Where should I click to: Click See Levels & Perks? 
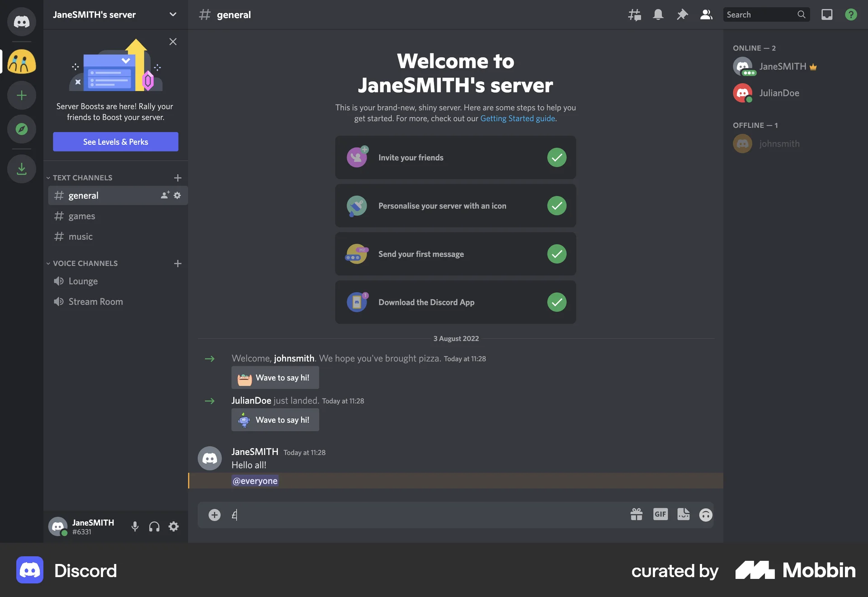click(115, 142)
